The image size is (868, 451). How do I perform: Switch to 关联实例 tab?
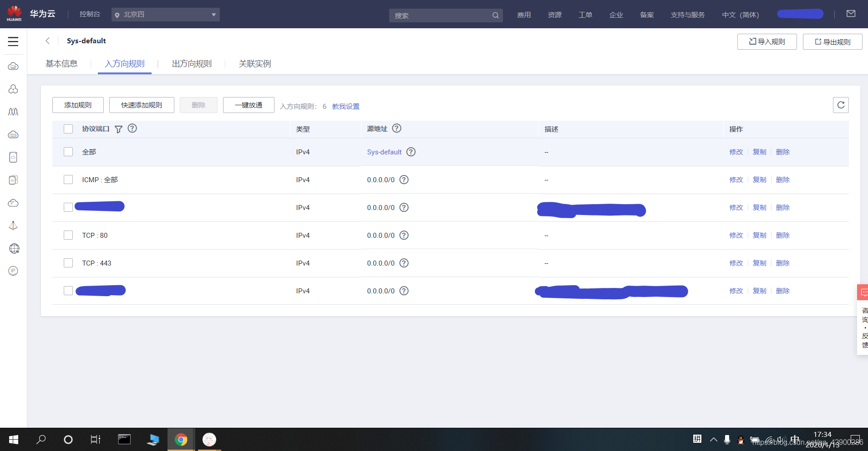[255, 64]
